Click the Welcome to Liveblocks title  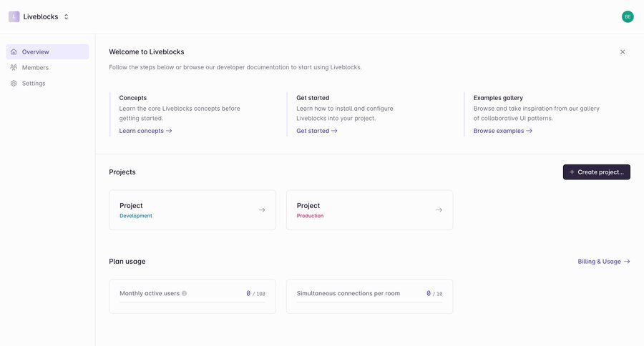pos(146,51)
